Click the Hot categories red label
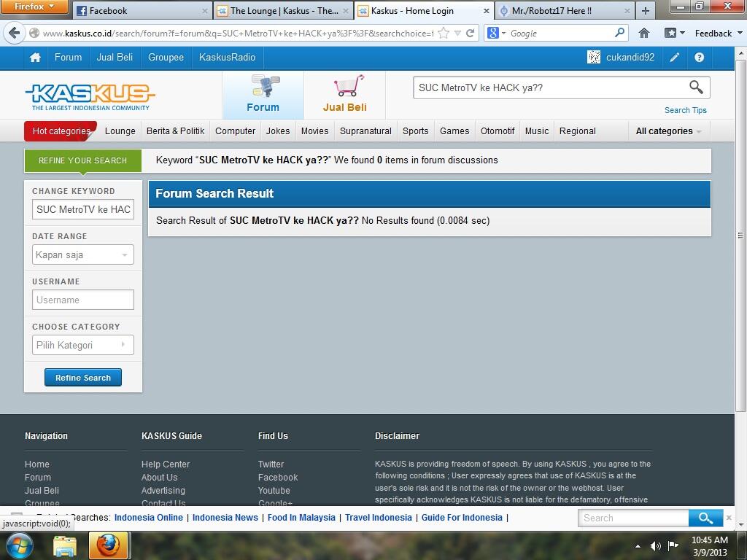Viewport: 747px width, 560px height. pos(61,131)
